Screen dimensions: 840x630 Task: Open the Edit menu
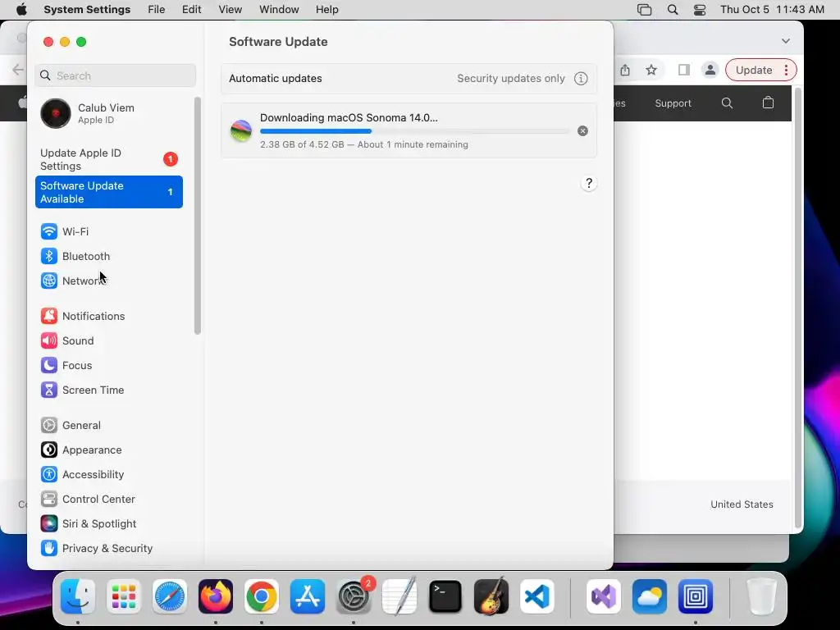pyautogui.click(x=192, y=10)
